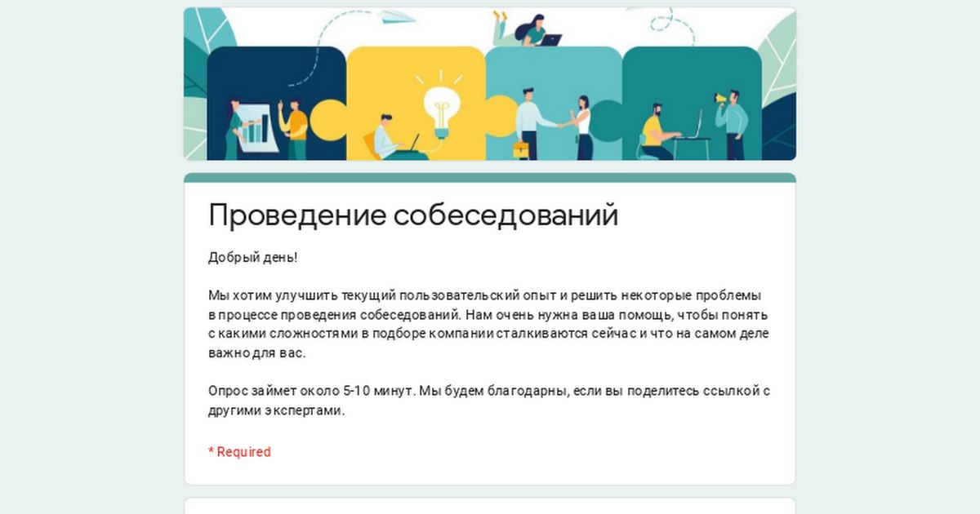Click the paper airplane in the banner
Screen dimensions: 980x514
[398, 16]
